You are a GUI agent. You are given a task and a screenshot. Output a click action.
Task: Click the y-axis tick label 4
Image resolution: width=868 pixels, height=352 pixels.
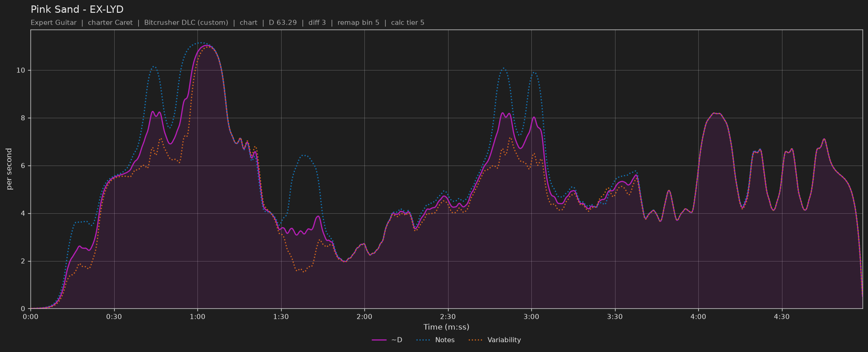click(24, 214)
